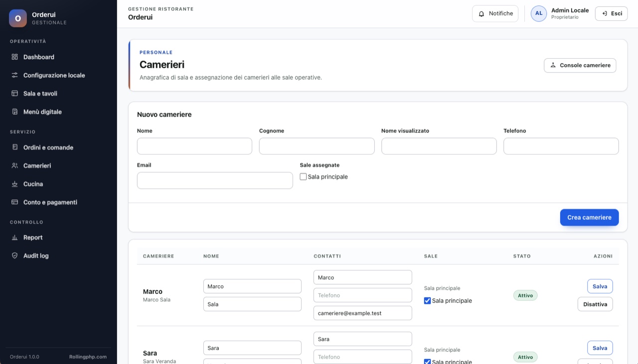Click the Crea cameriere button
This screenshot has height=364, width=638.
pos(589,218)
